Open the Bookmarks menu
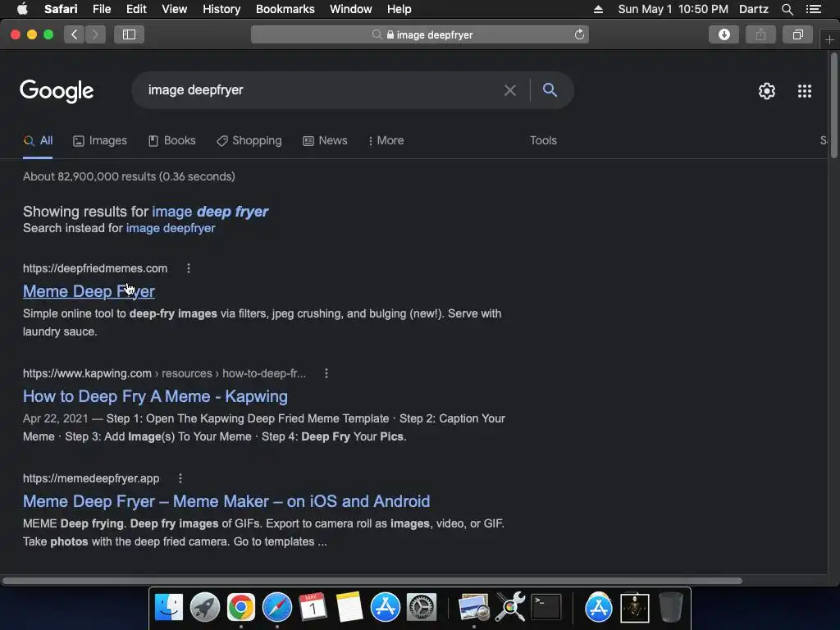Screen dimensions: 840x630 point(285,9)
